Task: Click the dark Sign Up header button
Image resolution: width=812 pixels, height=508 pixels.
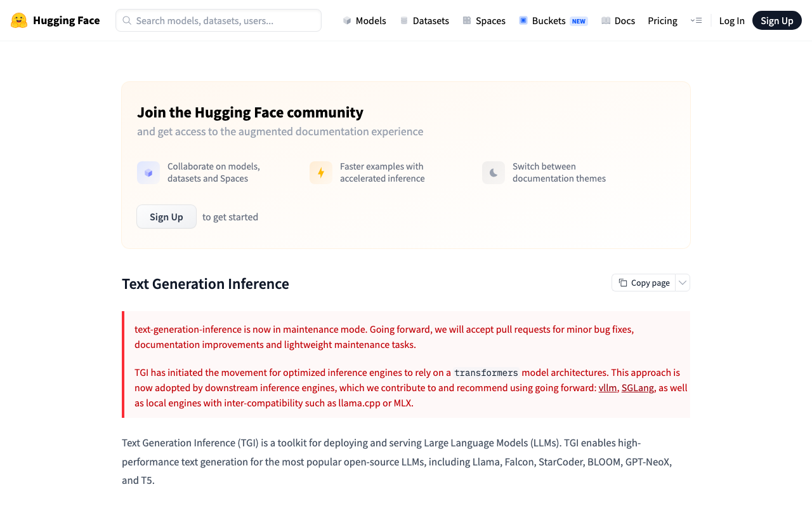Action: 777,20
